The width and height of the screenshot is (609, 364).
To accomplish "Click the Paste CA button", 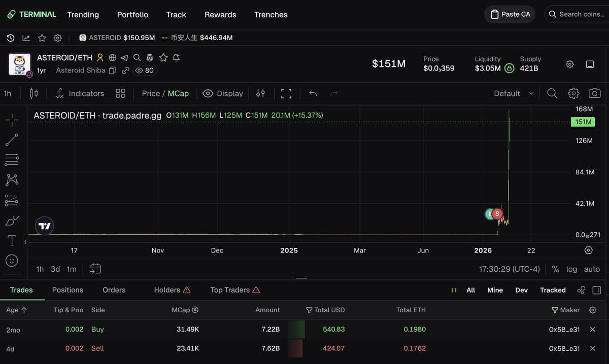I will (510, 14).
